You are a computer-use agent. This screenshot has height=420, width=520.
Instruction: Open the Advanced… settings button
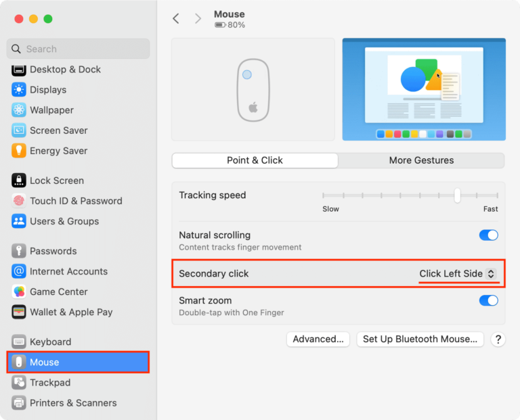point(318,340)
